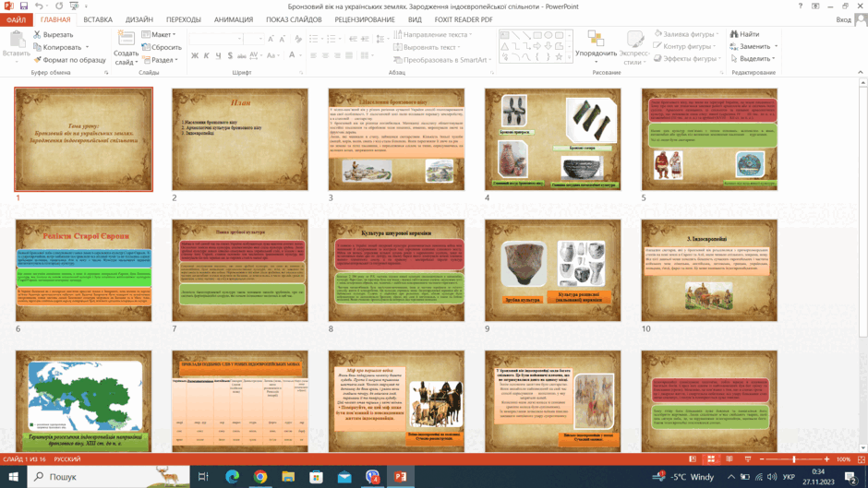
Task: Click УКР keyboard language indicator
Action: 789,476
